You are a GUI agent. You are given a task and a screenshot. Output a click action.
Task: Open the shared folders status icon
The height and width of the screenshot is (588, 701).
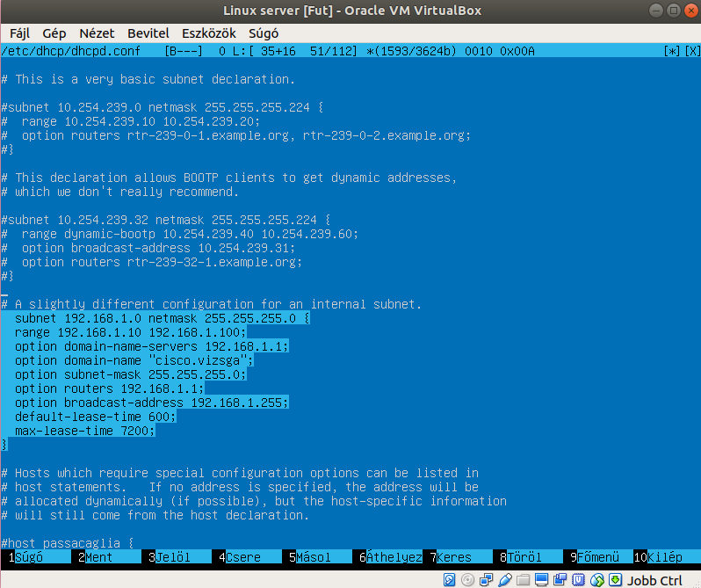click(523, 580)
